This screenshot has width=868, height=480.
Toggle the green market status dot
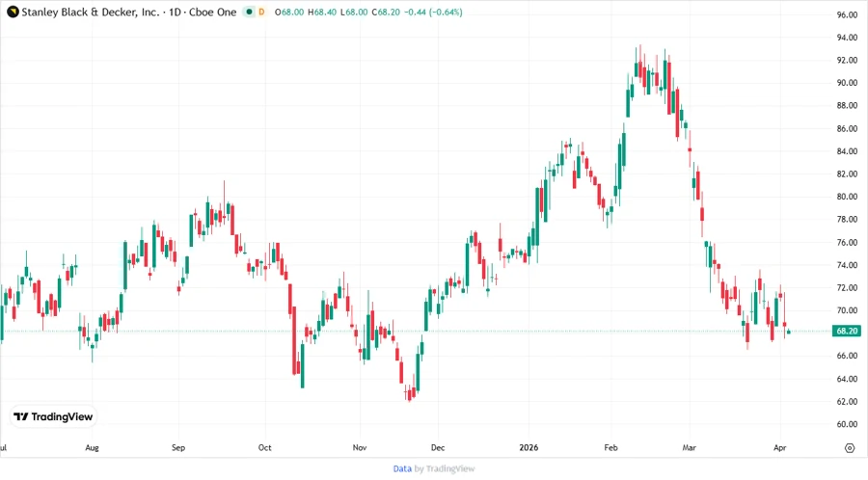(250, 13)
